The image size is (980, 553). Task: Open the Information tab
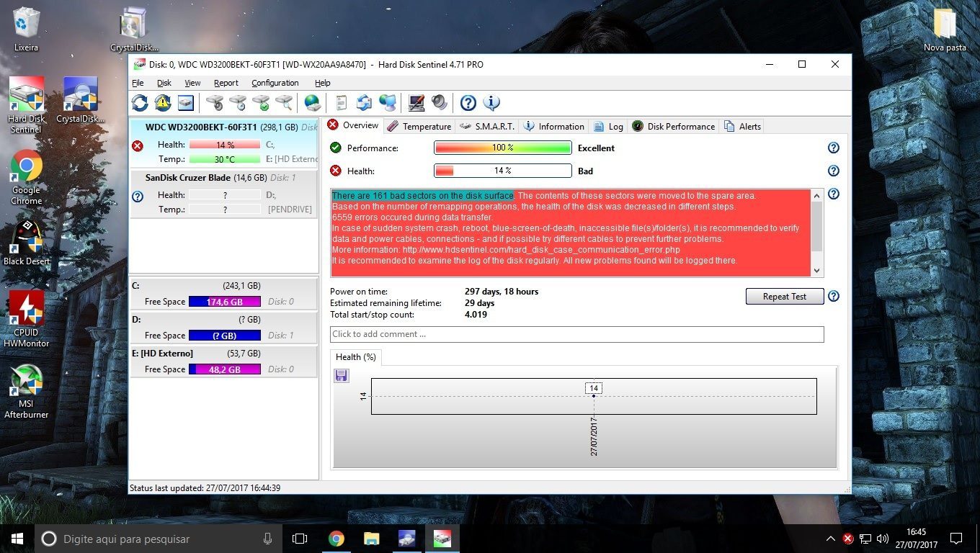pos(554,126)
